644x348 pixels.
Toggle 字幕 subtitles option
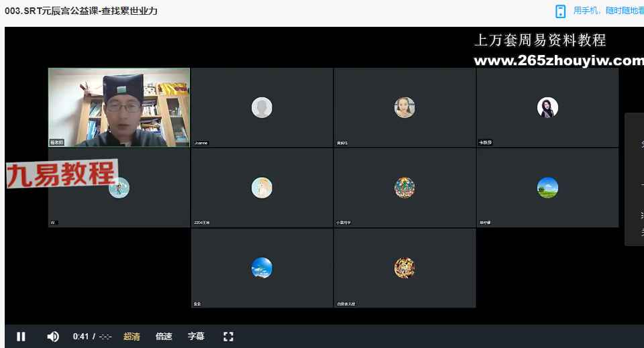pos(196,337)
